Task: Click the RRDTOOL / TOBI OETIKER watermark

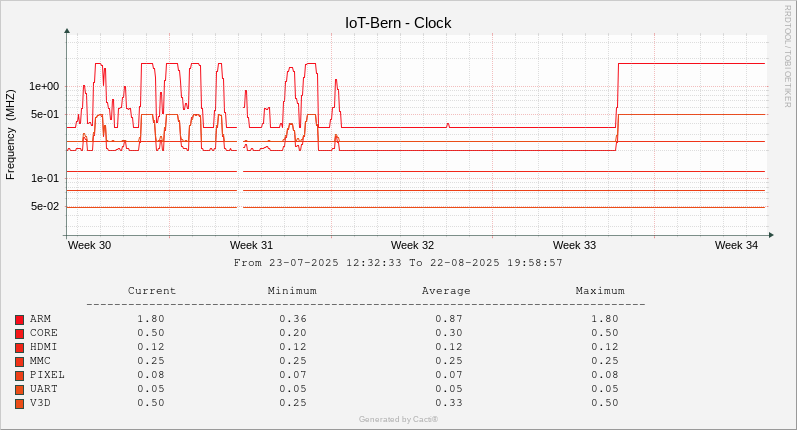Action: click(787, 56)
